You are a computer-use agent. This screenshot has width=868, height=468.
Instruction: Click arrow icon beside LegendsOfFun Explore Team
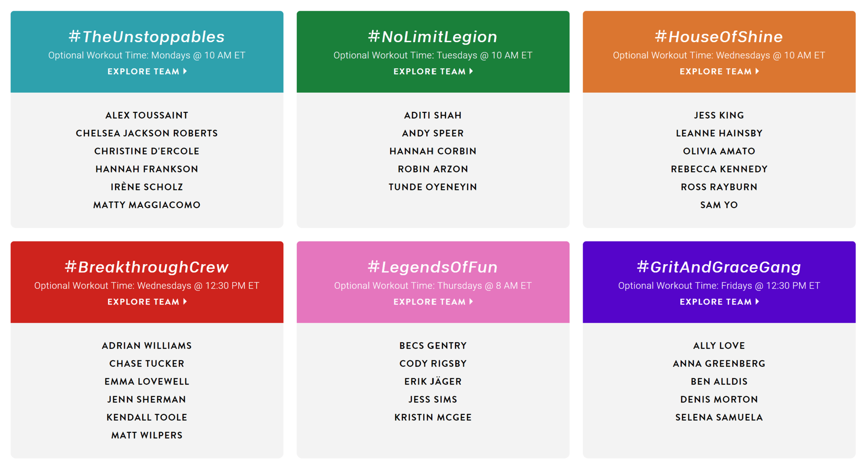(x=471, y=302)
